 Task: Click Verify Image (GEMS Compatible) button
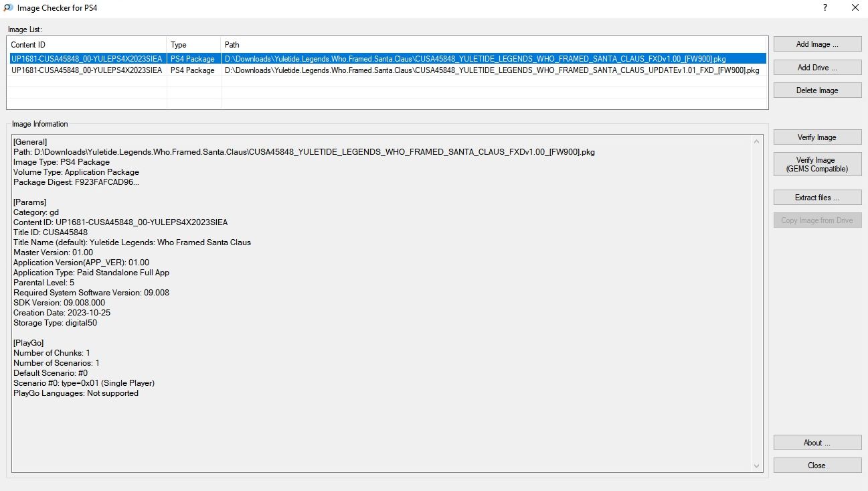click(817, 165)
